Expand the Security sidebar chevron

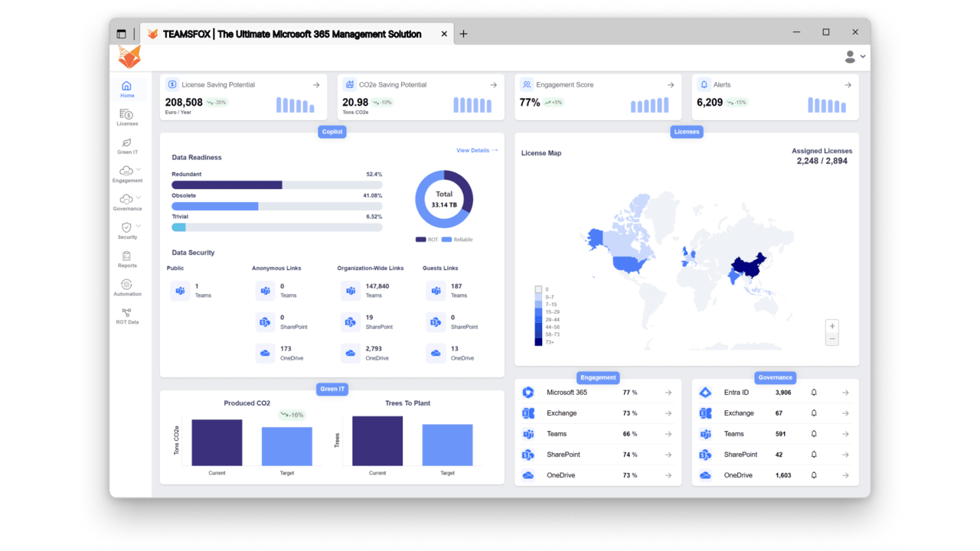click(139, 227)
